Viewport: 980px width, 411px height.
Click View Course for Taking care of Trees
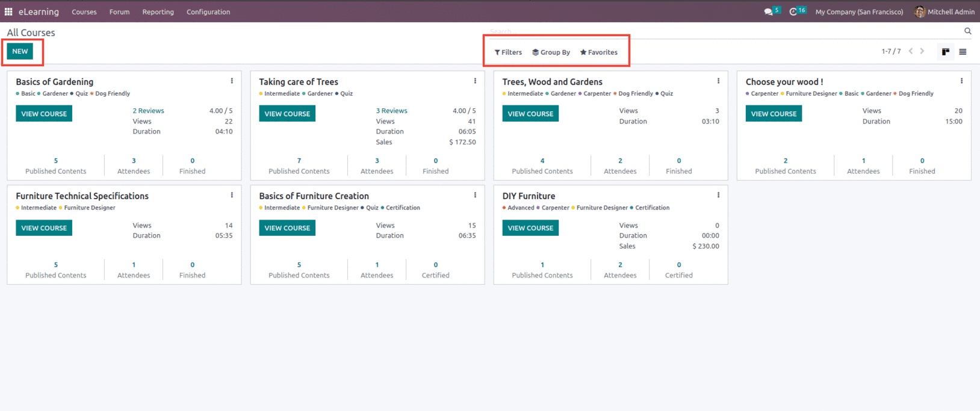tap(287, 114)
